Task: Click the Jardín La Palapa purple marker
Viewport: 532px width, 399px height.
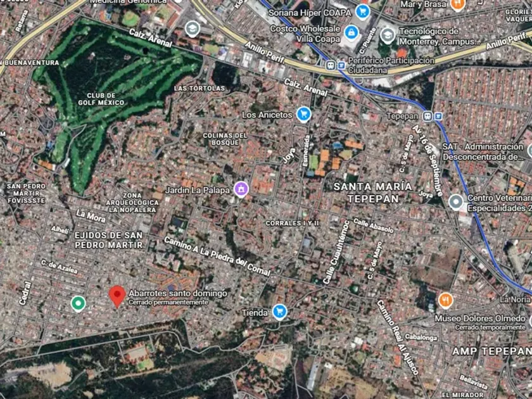Action: tap(241, 189)
